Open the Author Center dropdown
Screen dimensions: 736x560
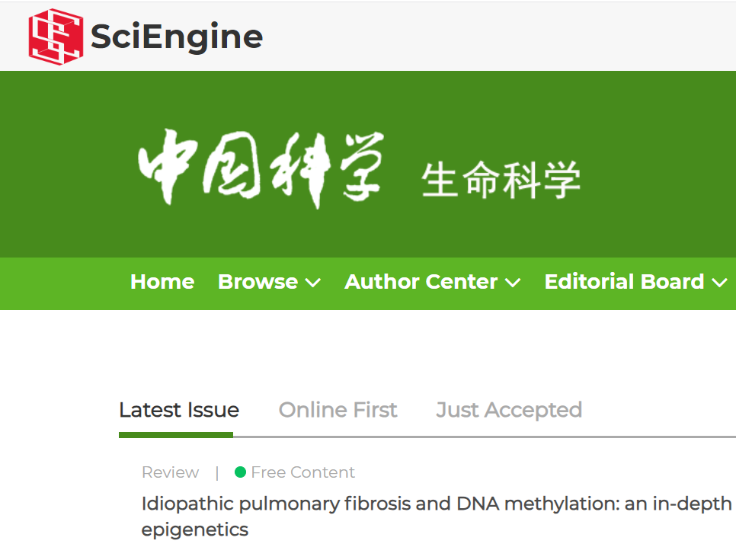(432, 282)
